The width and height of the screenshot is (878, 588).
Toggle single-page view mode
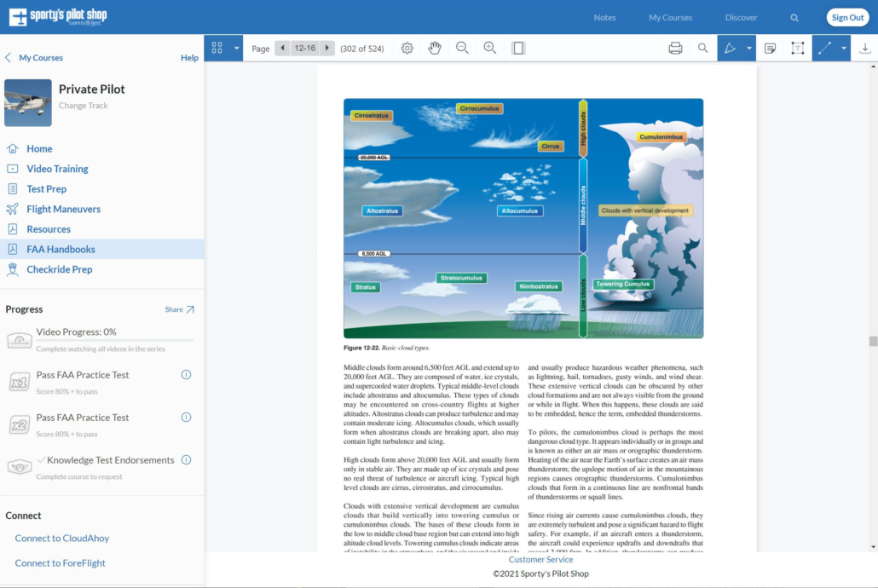pos(518,48)
